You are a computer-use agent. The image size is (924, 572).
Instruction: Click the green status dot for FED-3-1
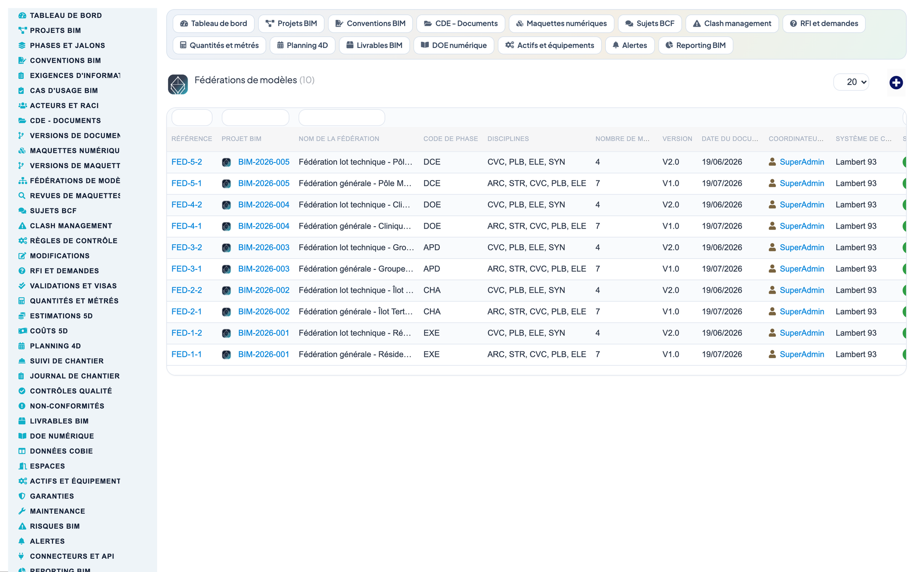coord(904,269)
